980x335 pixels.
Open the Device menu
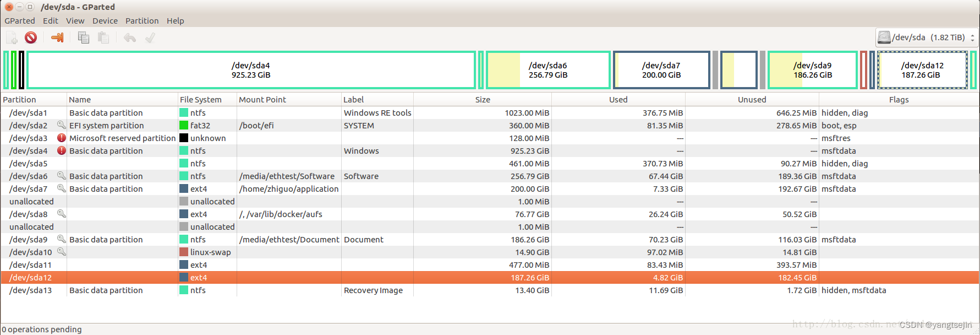(x=105, y=21)
